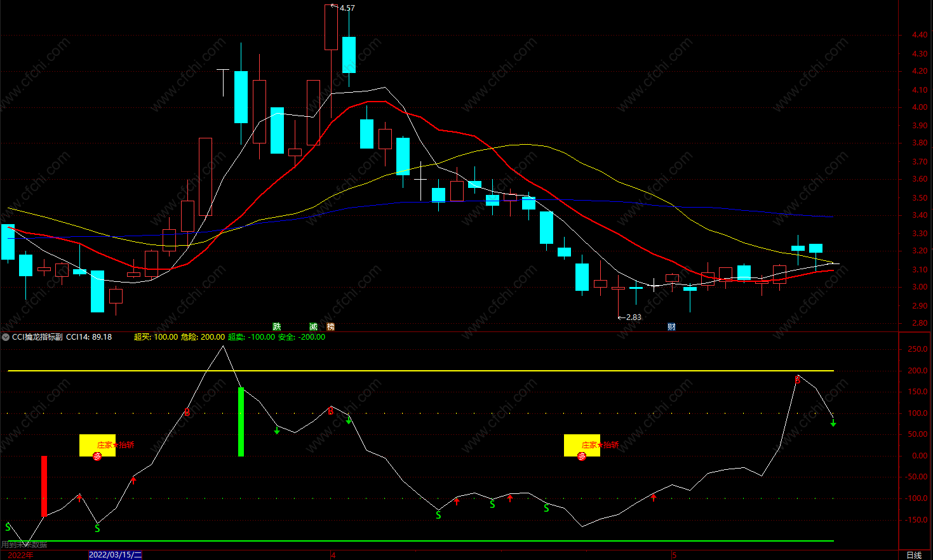The height and width of the screenshot is (560, 933).
Task: Click the month 5 marker on the time axis
Action: [675, 556]
